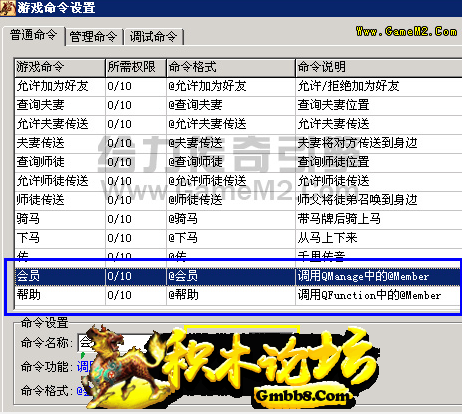Open the Www.GameM2.Com link
The height and width of the screenshot is (414, 462).
point(406,32)
